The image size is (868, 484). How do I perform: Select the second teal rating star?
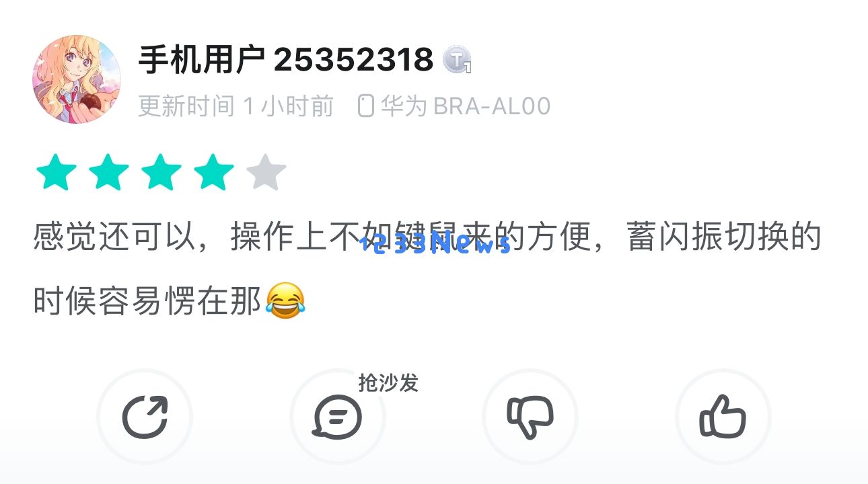click(x=108, y=172)
